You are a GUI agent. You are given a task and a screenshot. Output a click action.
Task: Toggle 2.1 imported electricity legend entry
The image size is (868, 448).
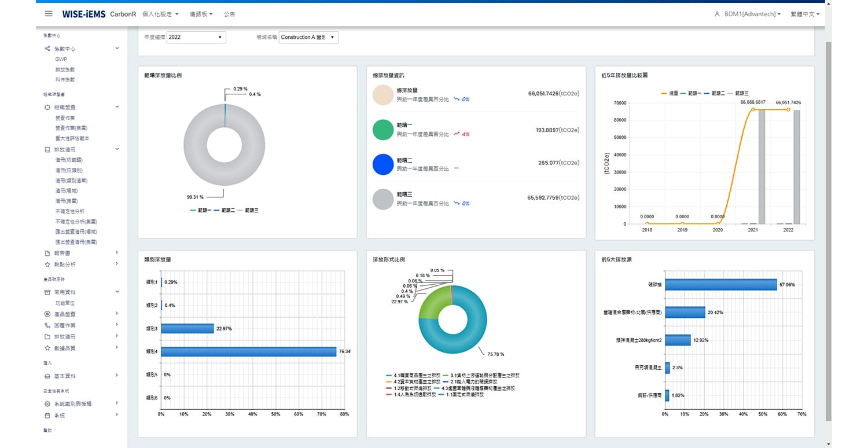tap(469, 382)
